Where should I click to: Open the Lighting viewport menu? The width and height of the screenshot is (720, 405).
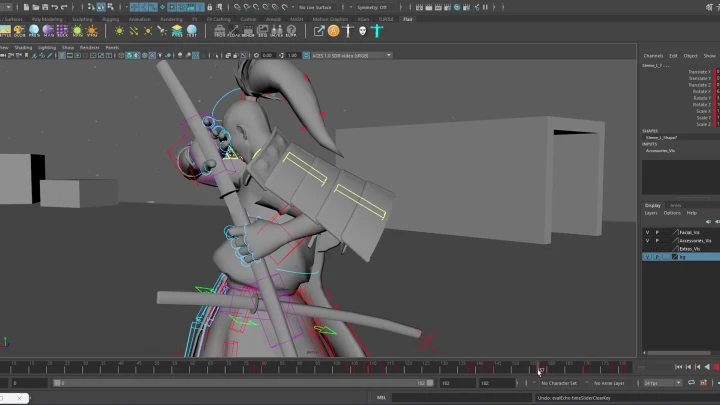point(47,47)
